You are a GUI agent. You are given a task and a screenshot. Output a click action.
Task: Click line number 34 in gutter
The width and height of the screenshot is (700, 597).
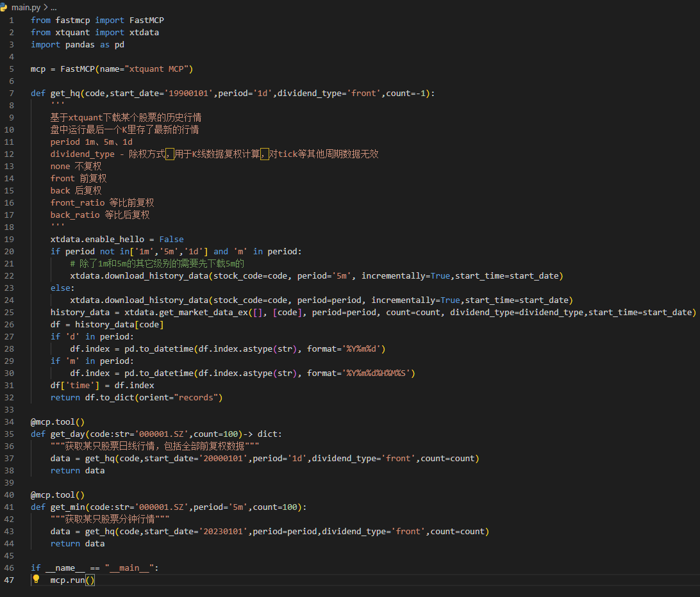pyautogui.click(x=9, y=421)
